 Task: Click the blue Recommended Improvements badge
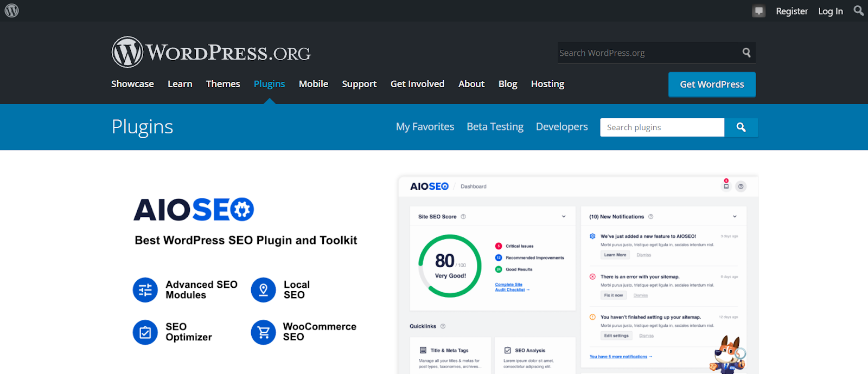[499, 258]
